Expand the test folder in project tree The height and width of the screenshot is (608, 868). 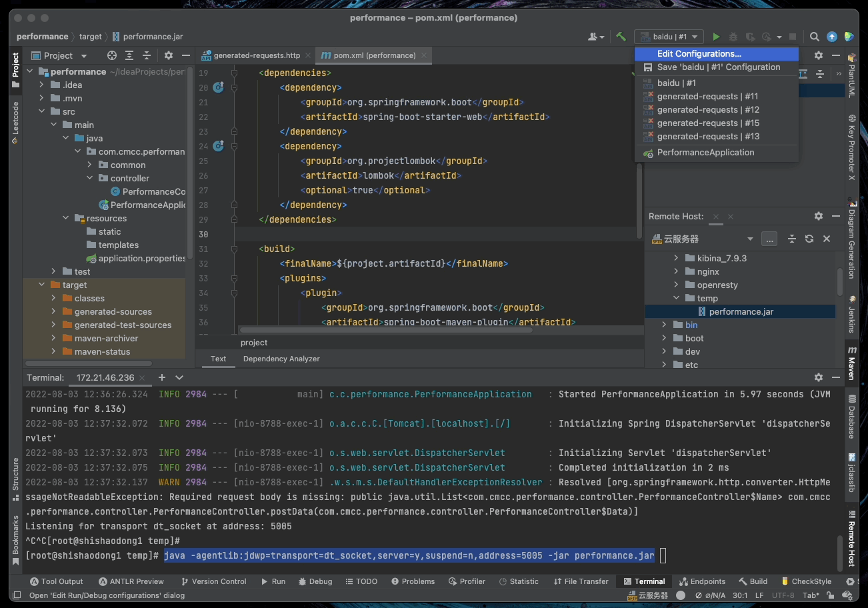point(54,271)
